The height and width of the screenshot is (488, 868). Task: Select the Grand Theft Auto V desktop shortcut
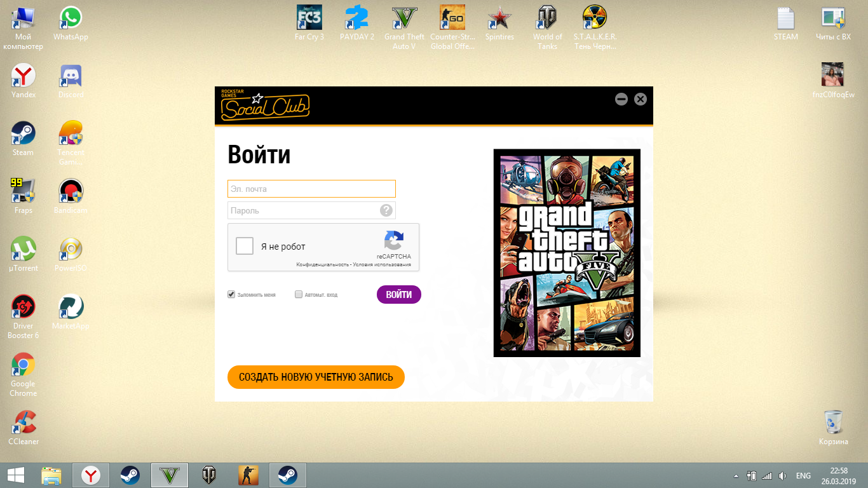(404, 28)
